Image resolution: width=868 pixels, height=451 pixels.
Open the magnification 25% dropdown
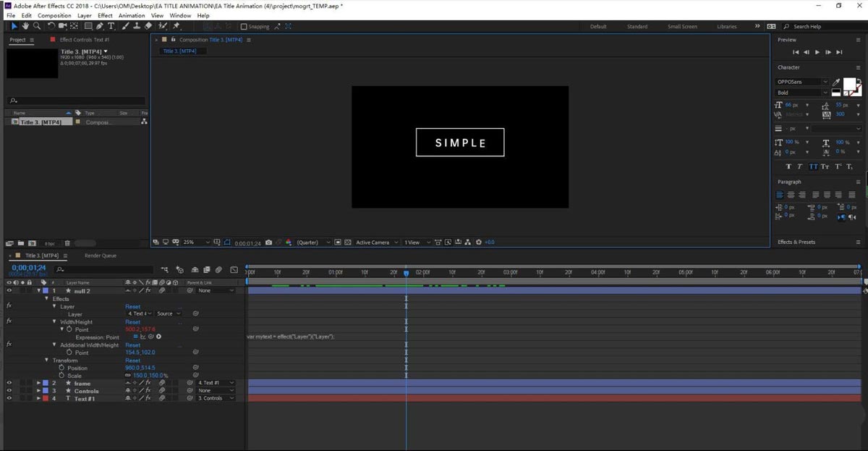(x=197, y=243)
